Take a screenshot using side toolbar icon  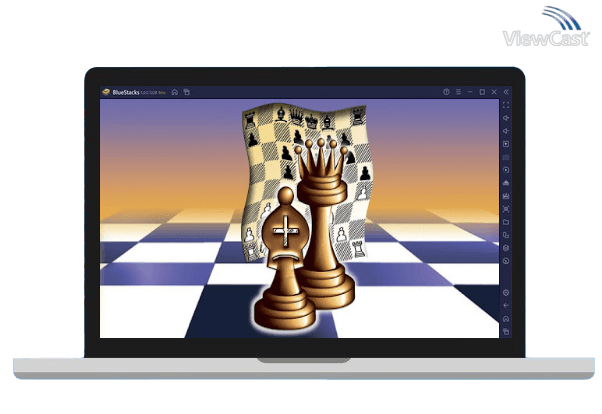pos(506,209)
